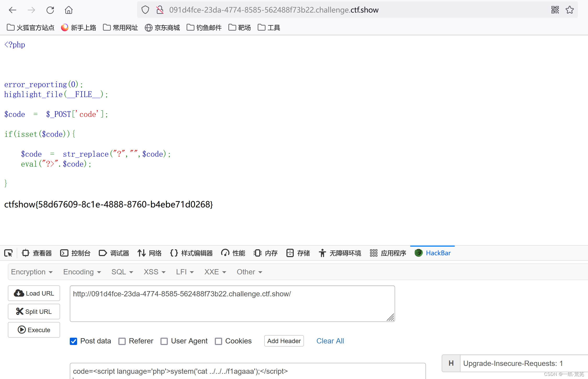The width and height of the screenshot is (588, 379).
Task: Click the Split URL button
Action: (34, 312)
